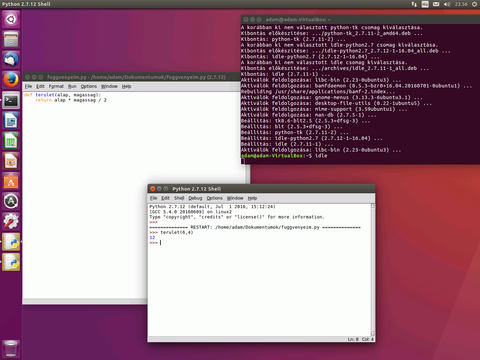Image resolution: width=480 pixels, height=360 pixels.
Task: Launch Thunderbird Mail from the launcher
Action: 11,60
